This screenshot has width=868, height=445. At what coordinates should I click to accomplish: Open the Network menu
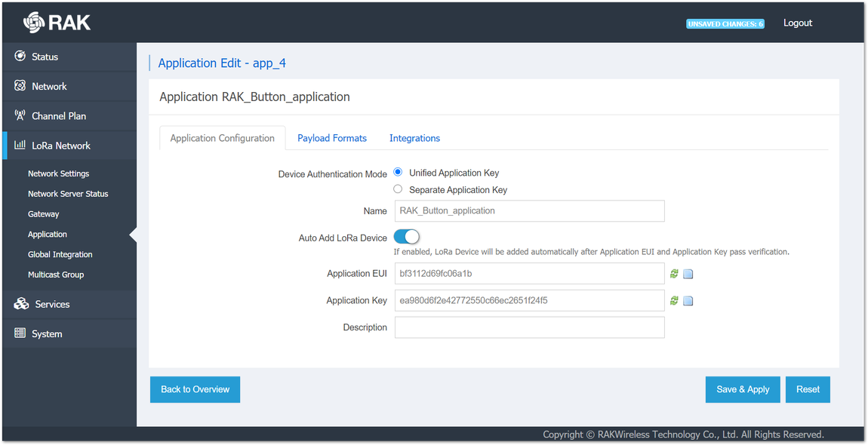pyautogui.click(x=69, y=86)
